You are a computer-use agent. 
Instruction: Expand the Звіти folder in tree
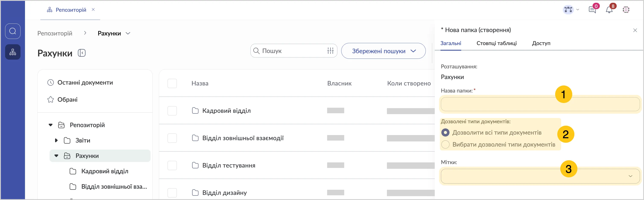pos(56,140)
